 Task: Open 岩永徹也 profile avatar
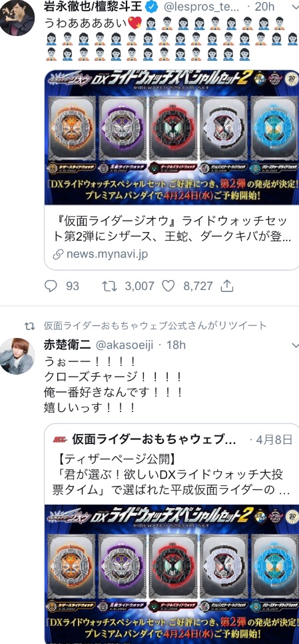17,17
